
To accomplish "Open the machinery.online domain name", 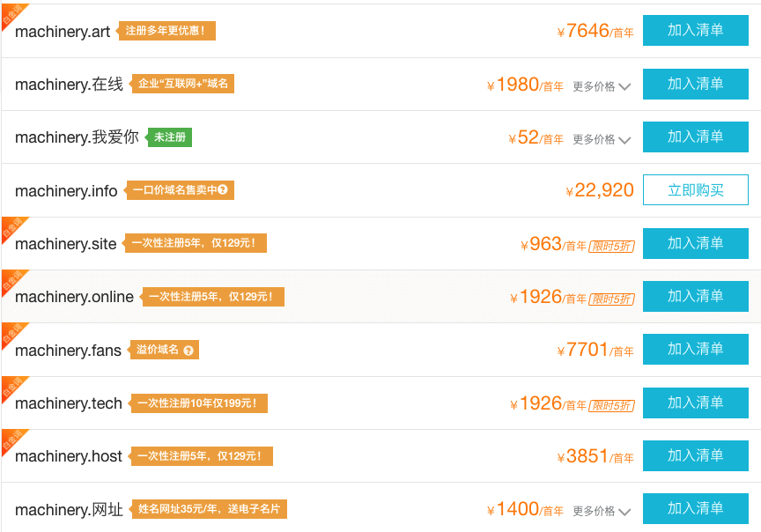I will click(x=74, y=297).
